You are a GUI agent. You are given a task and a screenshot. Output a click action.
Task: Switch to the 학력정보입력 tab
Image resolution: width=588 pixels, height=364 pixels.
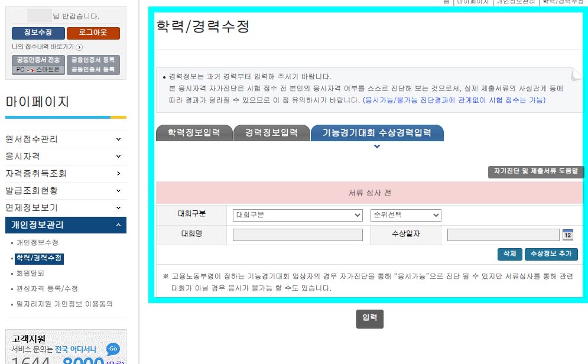pyautogui.click(x=193, y=132)
